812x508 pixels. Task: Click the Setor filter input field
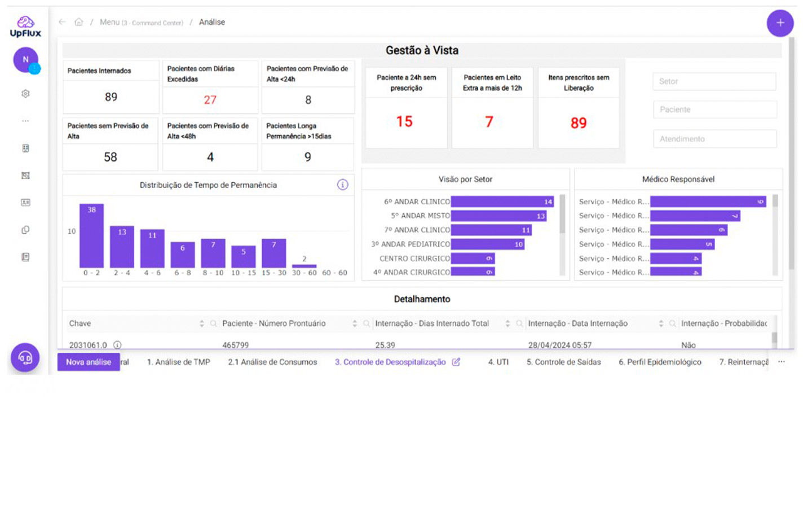(714, 81)
